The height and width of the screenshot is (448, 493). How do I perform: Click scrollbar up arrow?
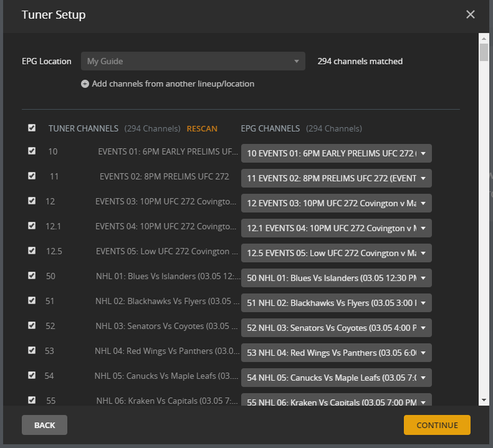pos(484,38)
